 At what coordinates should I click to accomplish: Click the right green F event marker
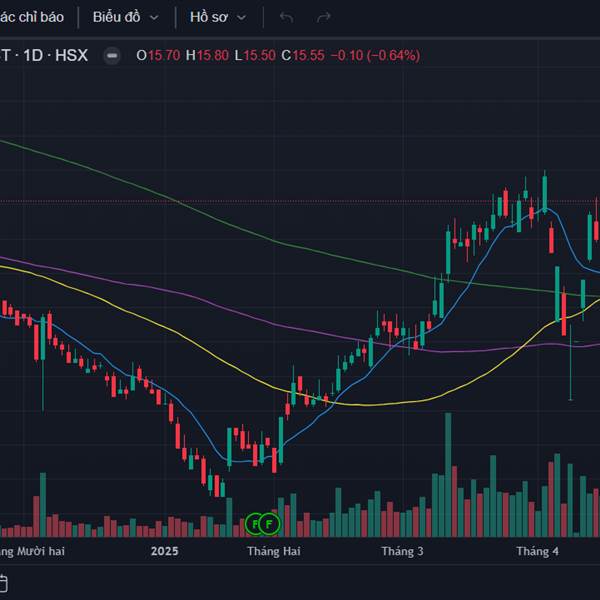click(269, 524)
